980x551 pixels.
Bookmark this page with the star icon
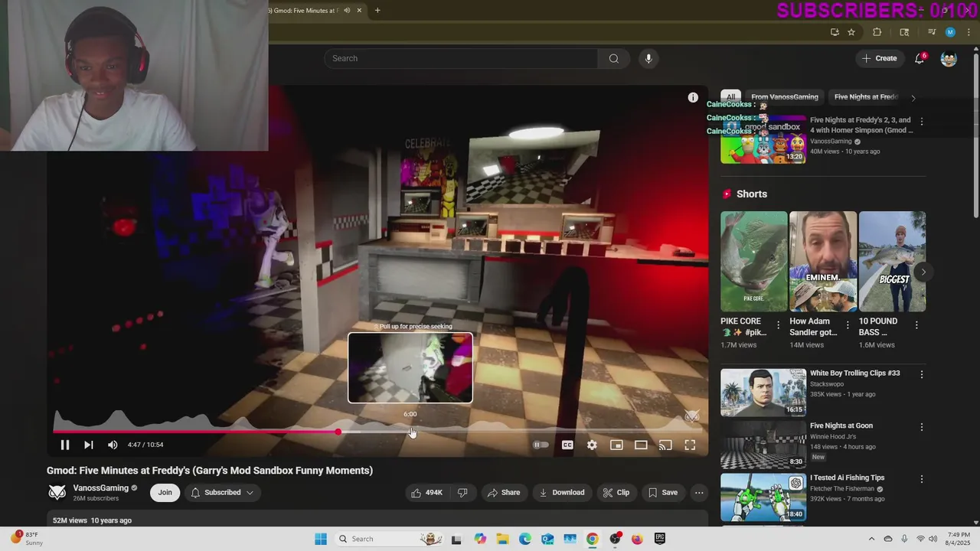tap(851, 32)
